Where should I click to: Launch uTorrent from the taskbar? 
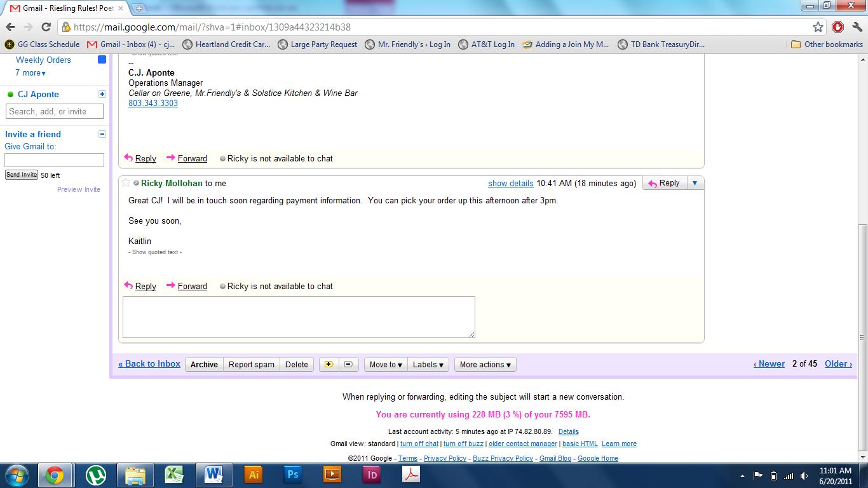pos(96,475)
